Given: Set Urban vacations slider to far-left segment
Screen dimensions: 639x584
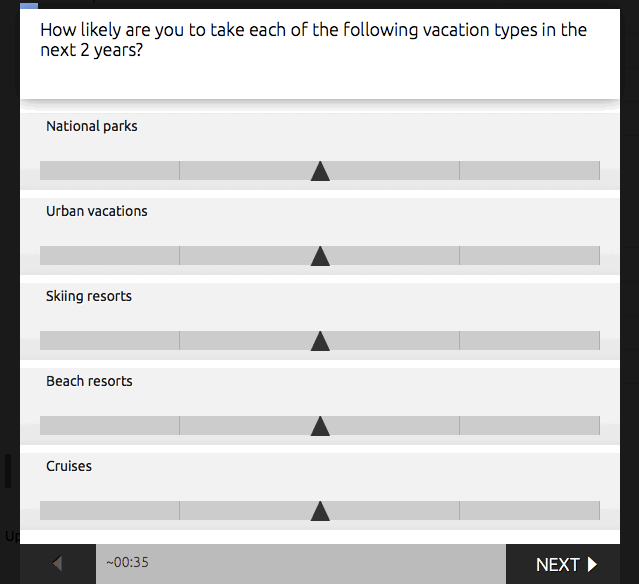Looking at the screenshot, I should pos(110,256).
